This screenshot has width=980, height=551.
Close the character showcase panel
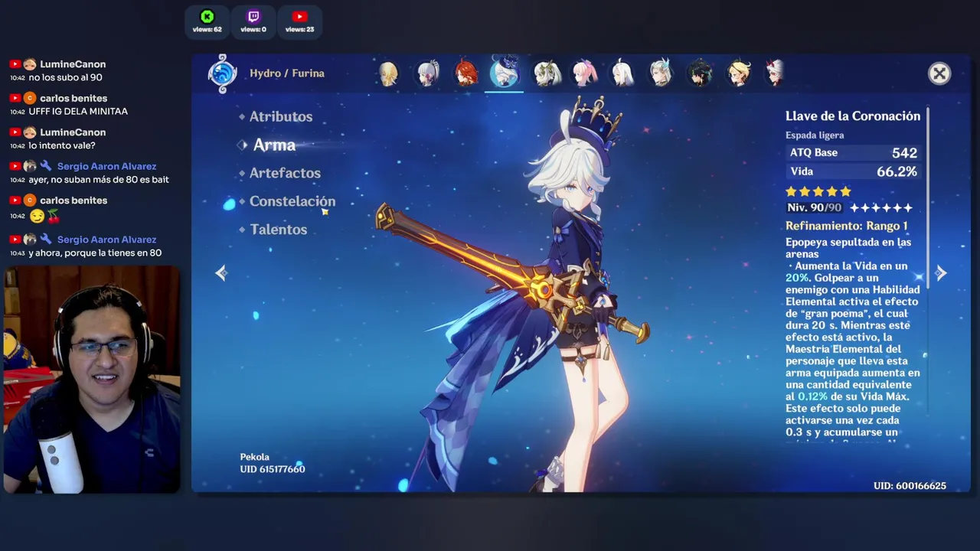[939, 73]
